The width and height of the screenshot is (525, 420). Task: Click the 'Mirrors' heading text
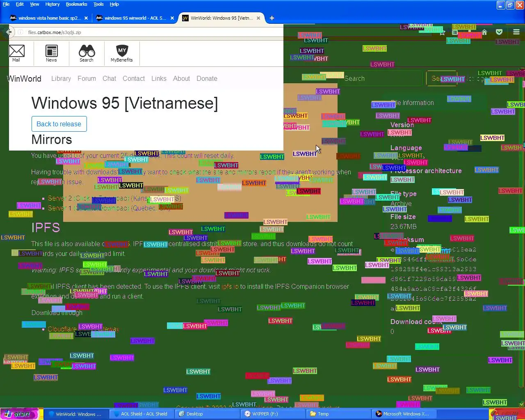point(52,139)
